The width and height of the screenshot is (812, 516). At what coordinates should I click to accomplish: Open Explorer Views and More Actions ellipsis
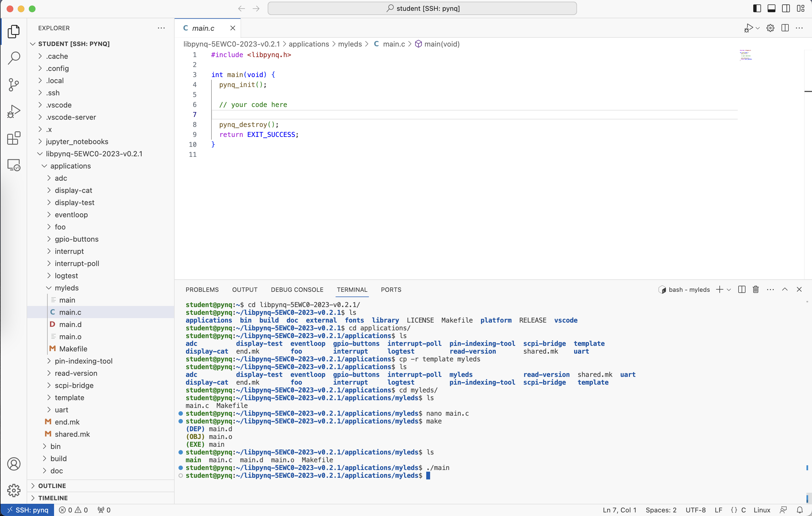(161, 28)
